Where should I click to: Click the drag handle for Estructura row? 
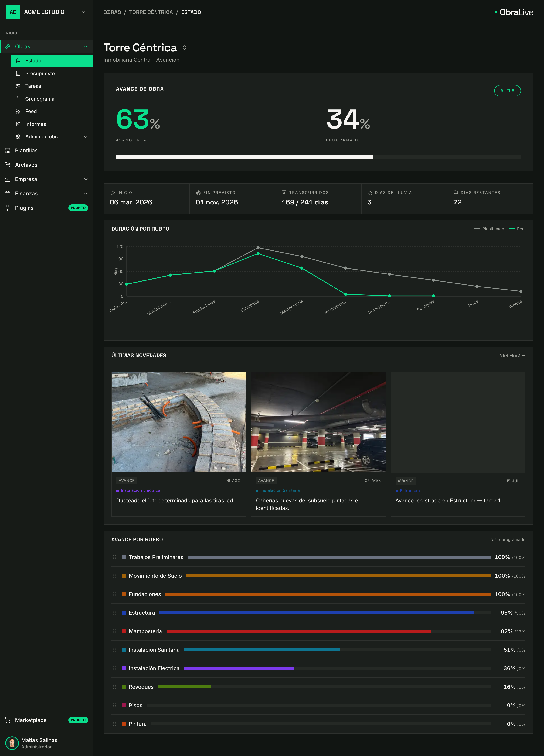115,613
